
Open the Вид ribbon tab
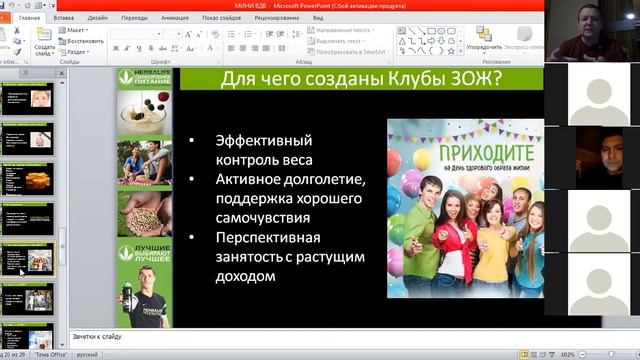318,18
